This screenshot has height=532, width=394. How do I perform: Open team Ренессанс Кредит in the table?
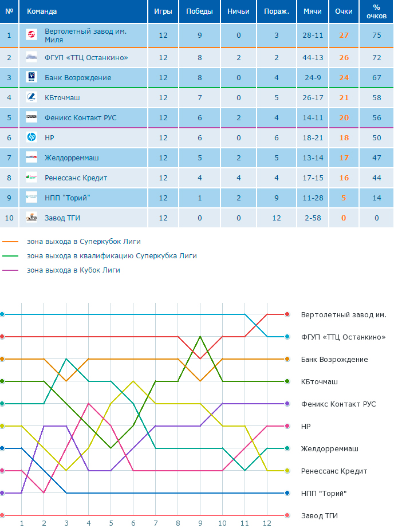(x=76, y=178)
